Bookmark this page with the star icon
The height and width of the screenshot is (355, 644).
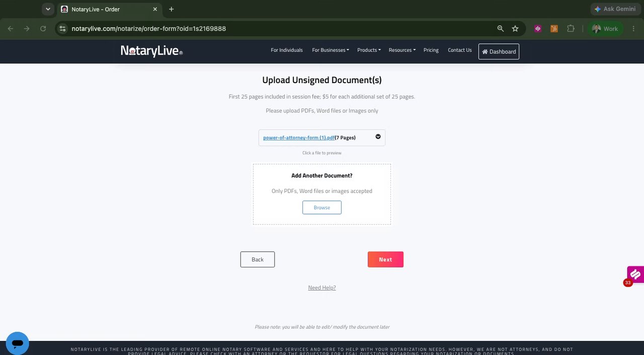pyautogui.click(x=515, y=29)
